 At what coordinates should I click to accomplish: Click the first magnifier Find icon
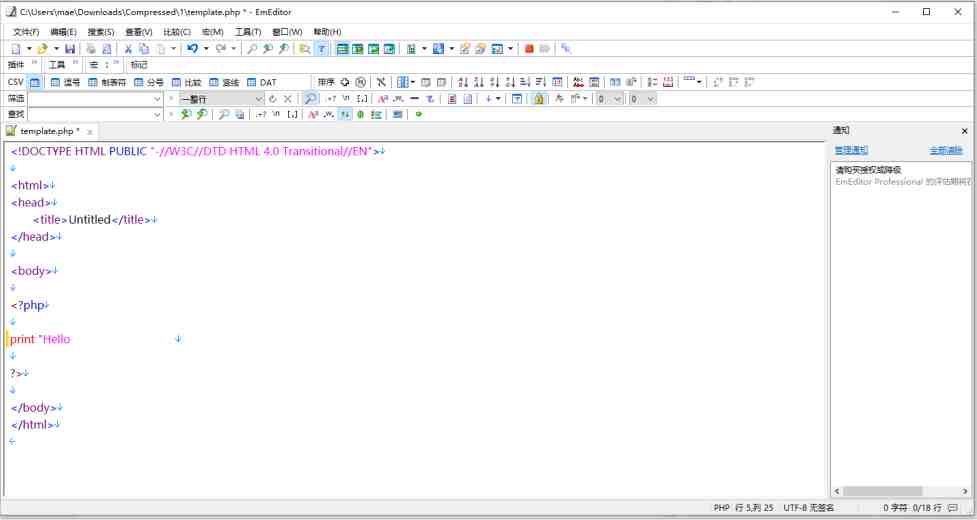point(252,49)
